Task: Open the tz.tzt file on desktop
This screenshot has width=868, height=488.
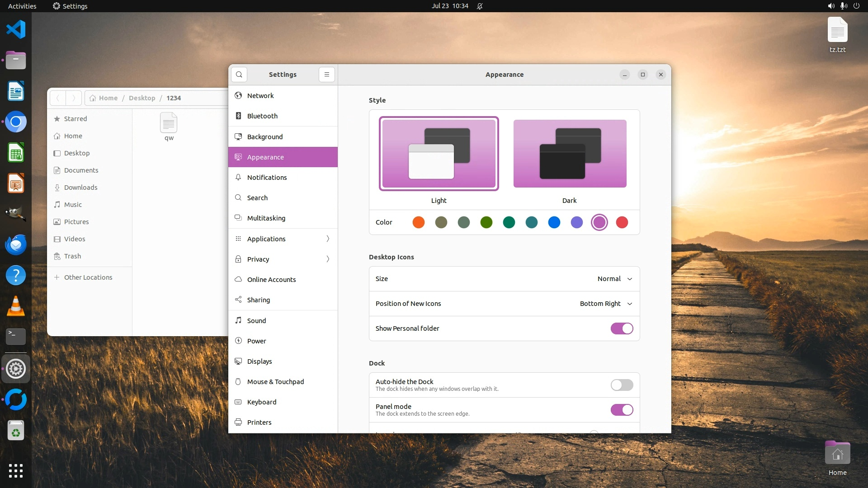Action: 837,30
